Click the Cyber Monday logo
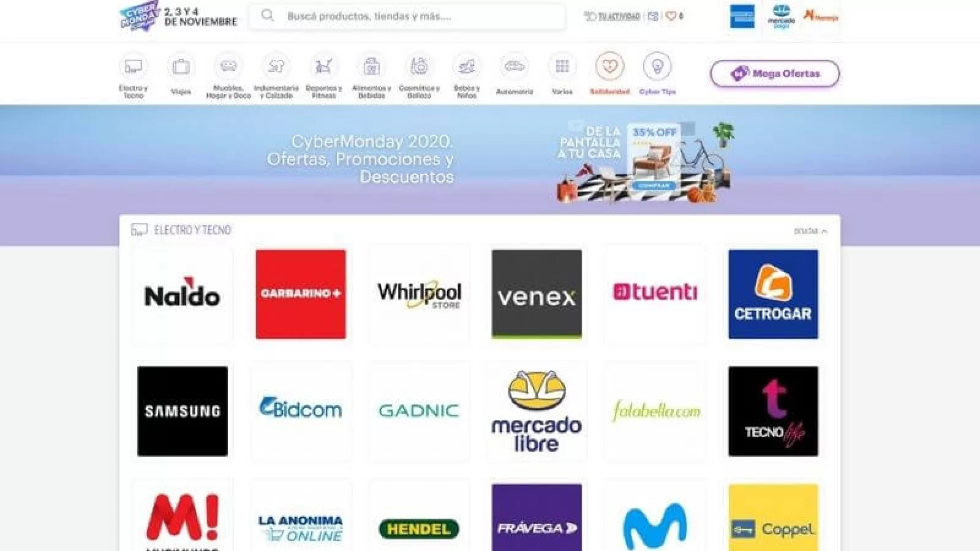Image resolution: width=980 pixels, height=551 pixels. click(x=140, y=17)
